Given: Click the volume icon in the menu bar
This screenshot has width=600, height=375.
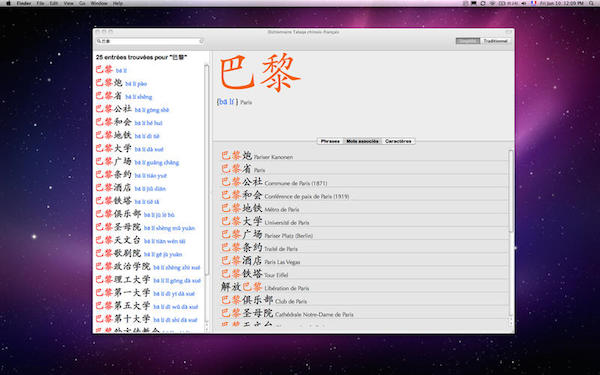Looking at the screenshot, I should point(523,3).
